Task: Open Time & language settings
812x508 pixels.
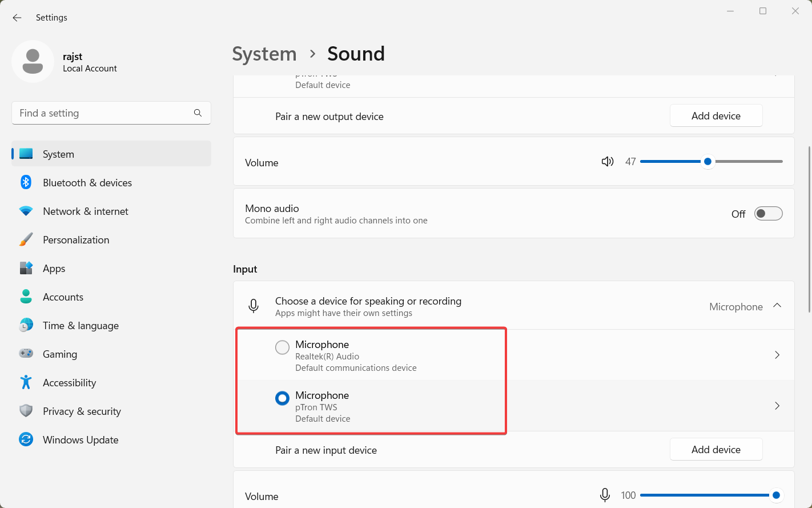Action: point(111,325)
